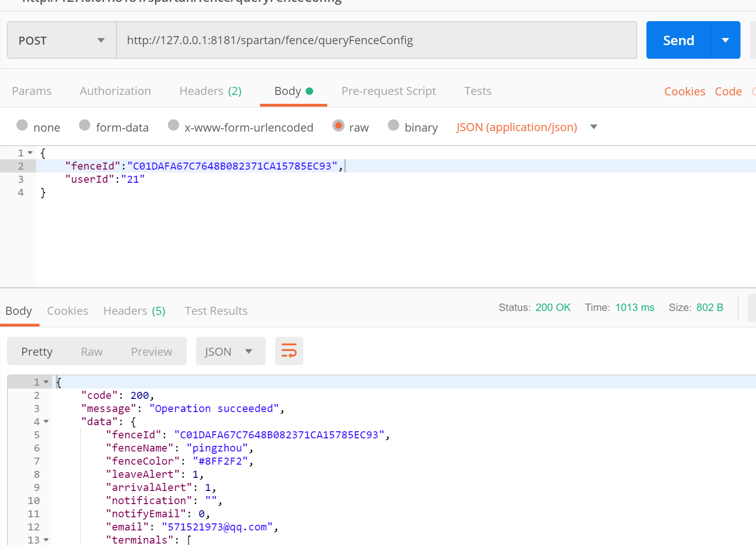Screen dimensions: 756x545
Task: Select the none body type radio
Action: pyautogui.click(x=22, y=125)
